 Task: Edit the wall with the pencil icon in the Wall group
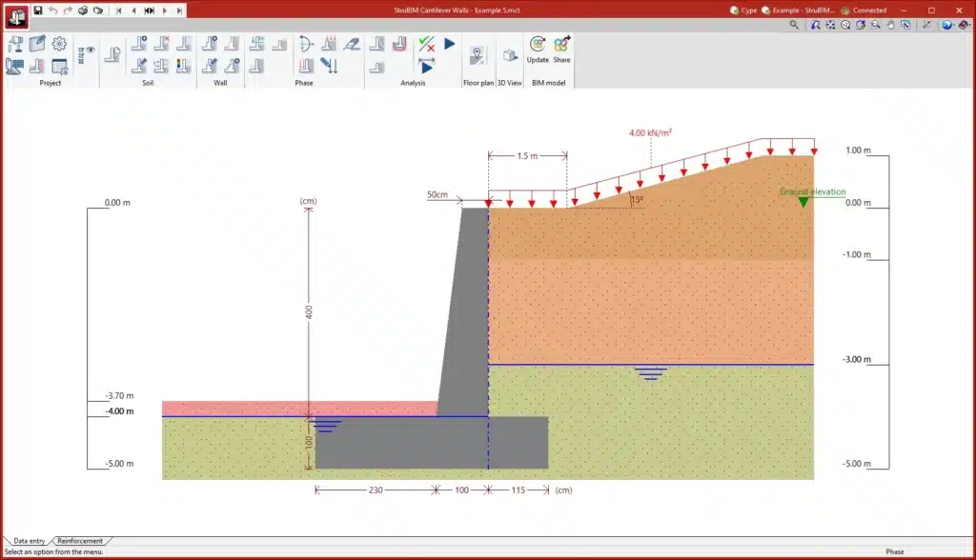pos(210,66)
